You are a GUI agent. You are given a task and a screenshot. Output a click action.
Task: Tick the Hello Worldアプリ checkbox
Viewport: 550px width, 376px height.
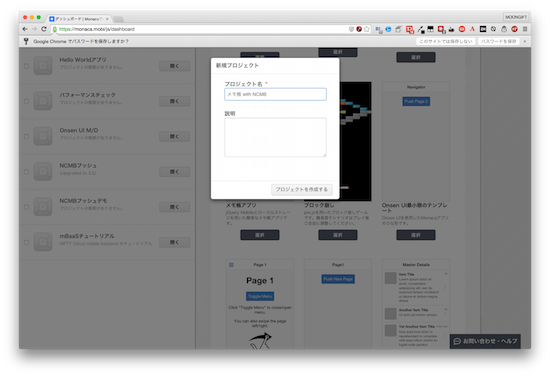tap(26, 66)
